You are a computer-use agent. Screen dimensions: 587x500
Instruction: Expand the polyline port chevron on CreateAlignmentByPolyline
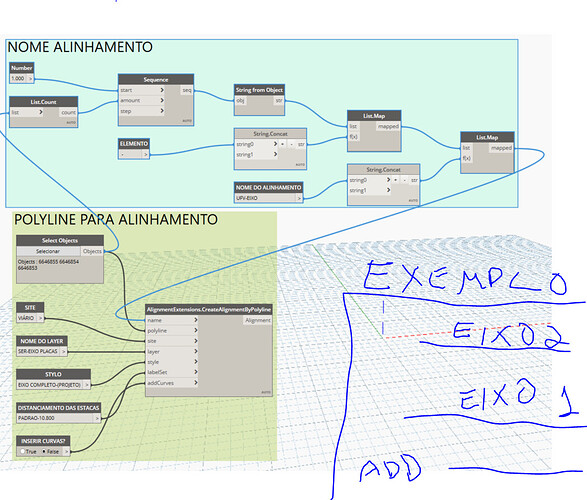click(x=195, y=330)
